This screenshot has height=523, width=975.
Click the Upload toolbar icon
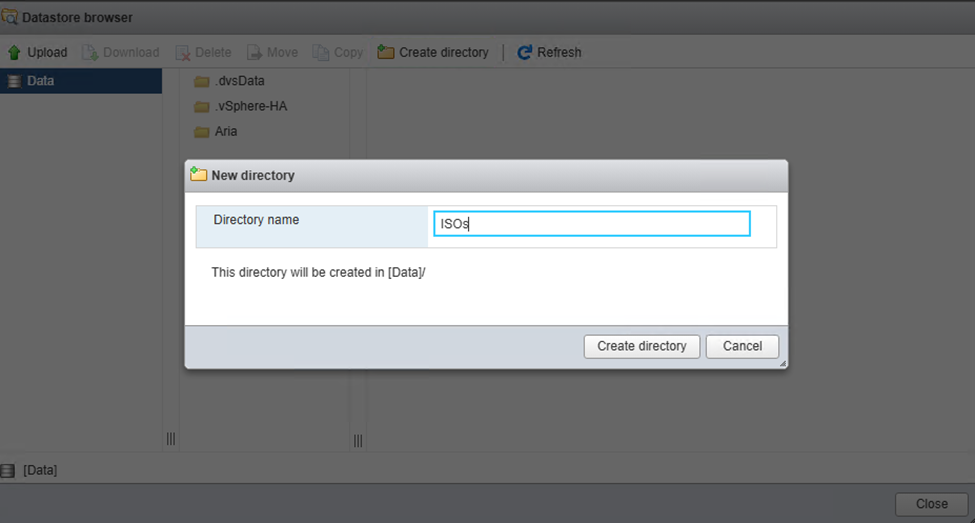click(14, 52)
